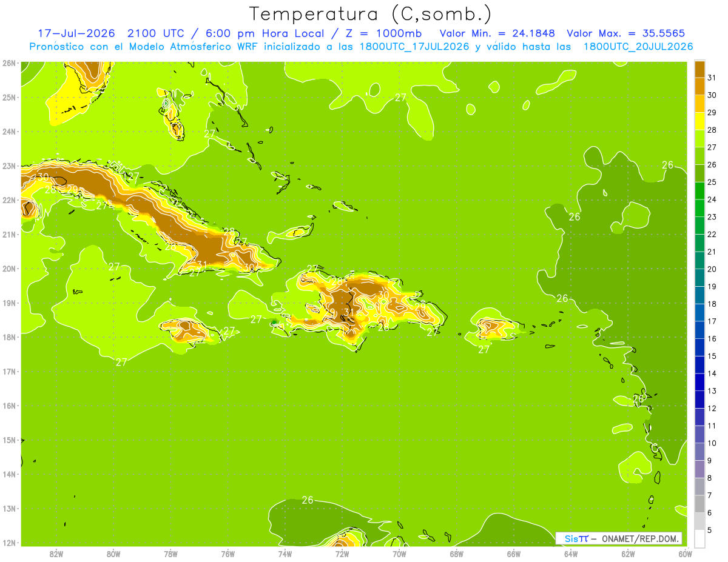Click the '14N' latitude axis label
The width and height of the screenshot is (728, 562).
point(8,474)
